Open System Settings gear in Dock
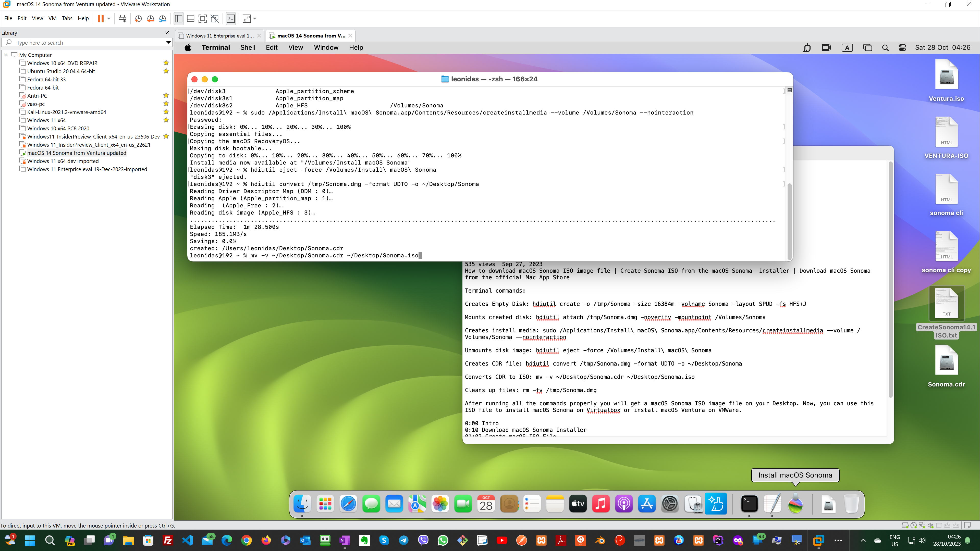This screenshot has height=551, width=980. 670,504
